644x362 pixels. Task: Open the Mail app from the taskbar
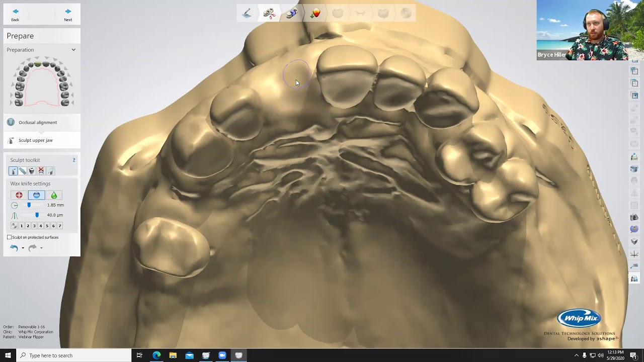(x=189, y=355)
